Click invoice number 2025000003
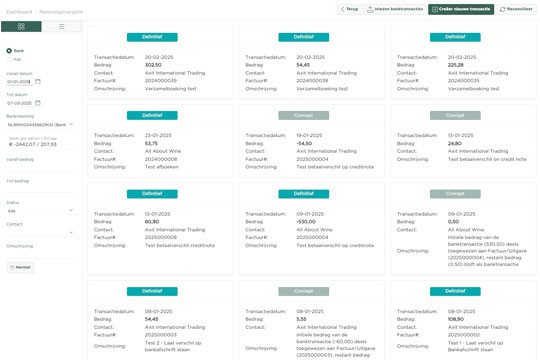Image resolution: width=540 pixels, height=360 pixels. pos(161,335)
